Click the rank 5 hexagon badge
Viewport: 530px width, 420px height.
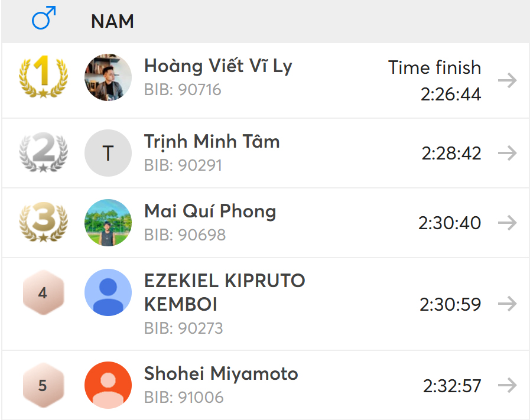43,385
